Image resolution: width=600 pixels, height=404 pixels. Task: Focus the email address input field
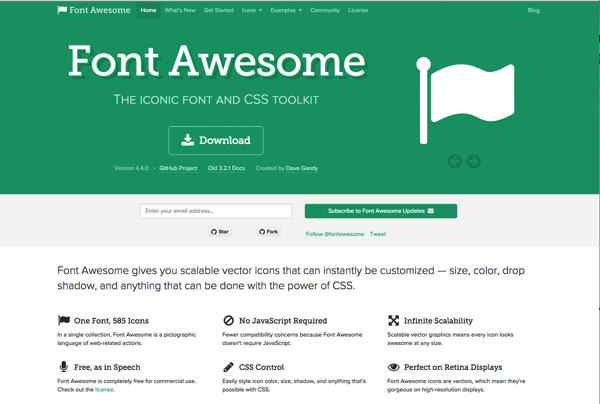[x=216, y=211]
